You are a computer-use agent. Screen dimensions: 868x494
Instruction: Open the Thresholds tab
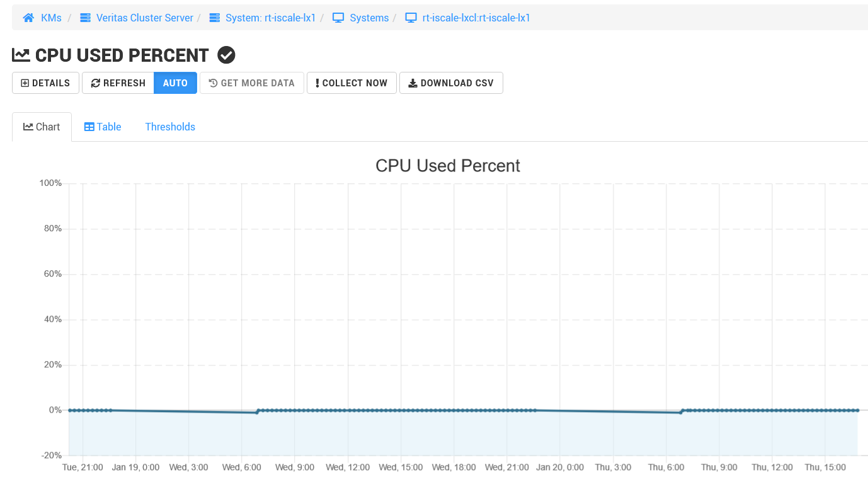pos(170,127)
